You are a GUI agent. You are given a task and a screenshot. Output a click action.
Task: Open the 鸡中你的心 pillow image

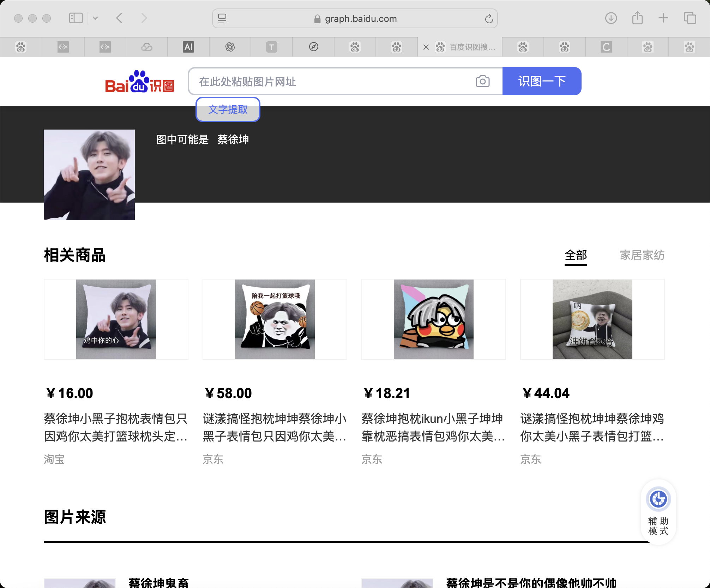pyautogui.click(x=116, y=319)
